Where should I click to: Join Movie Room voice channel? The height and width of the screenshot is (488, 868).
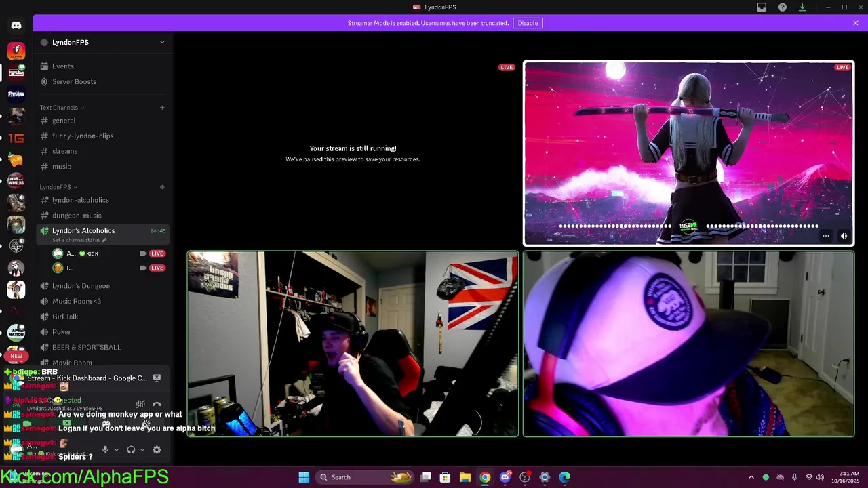point(102,363)
